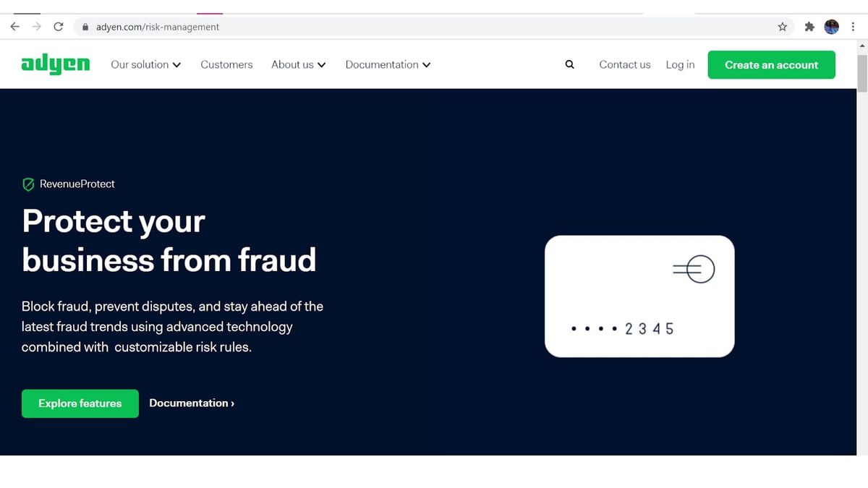868x488 pixels.
Task: Open the browser three-dot menu
Action: (x=854, y=26)
